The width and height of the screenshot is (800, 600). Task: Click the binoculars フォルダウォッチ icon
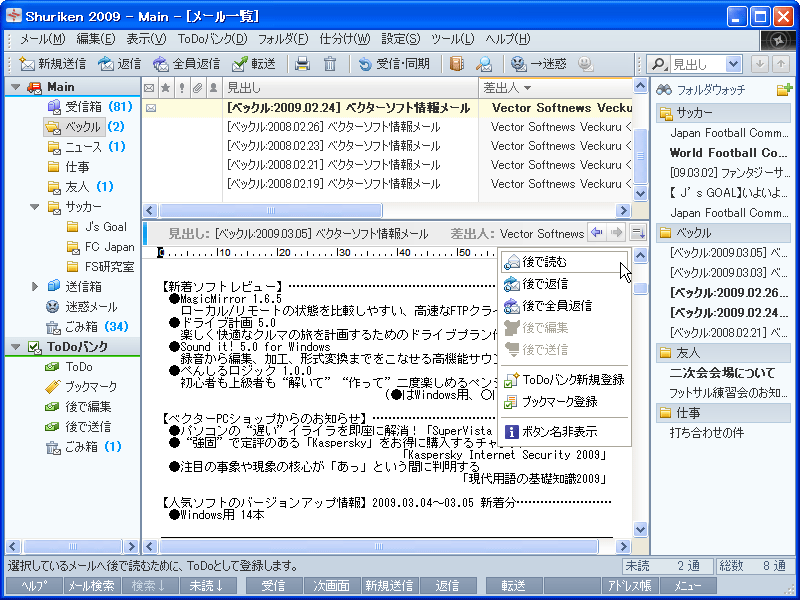(664, 90)
